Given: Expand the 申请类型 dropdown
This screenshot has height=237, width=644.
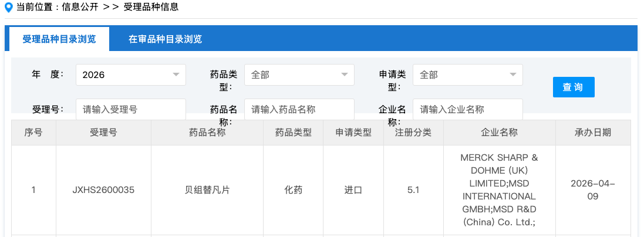Looking at the screenshot, I should click(x=467, y=75).
